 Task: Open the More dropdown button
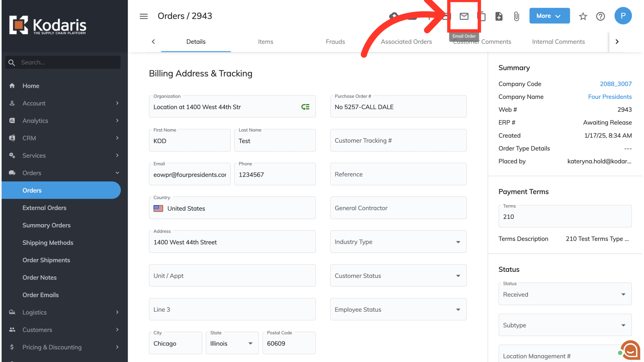tap(549, 16)
